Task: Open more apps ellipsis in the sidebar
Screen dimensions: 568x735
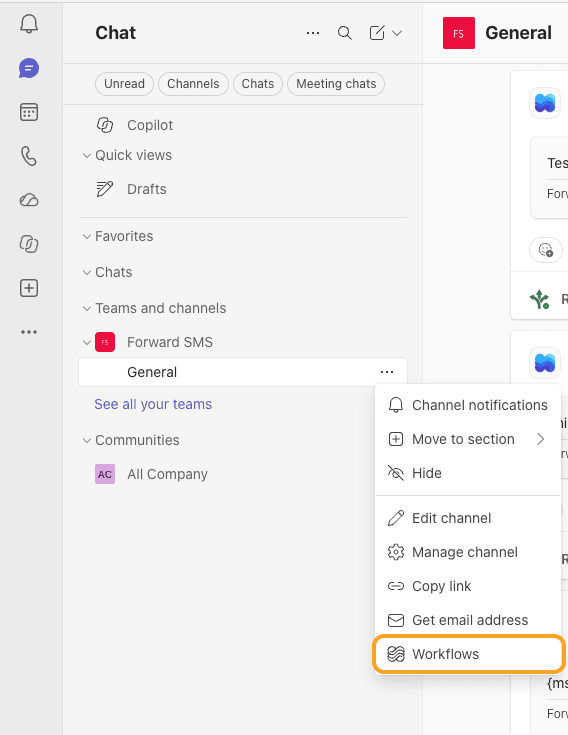Action: 29,332
